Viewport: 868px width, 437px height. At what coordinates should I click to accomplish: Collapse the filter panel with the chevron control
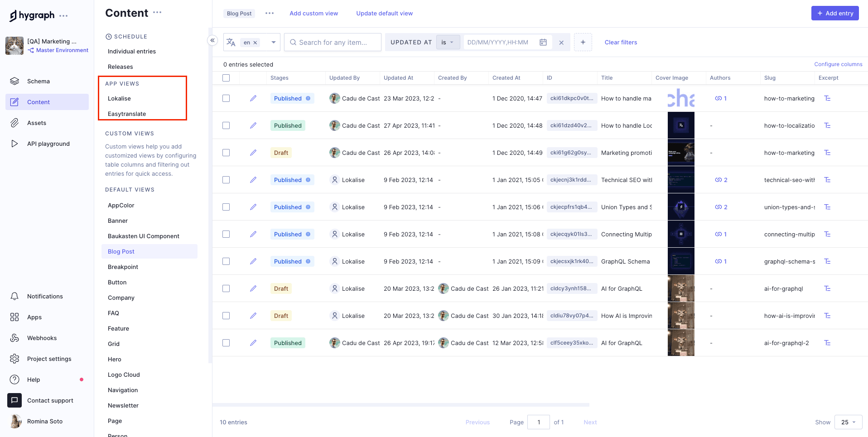point(212,40)
